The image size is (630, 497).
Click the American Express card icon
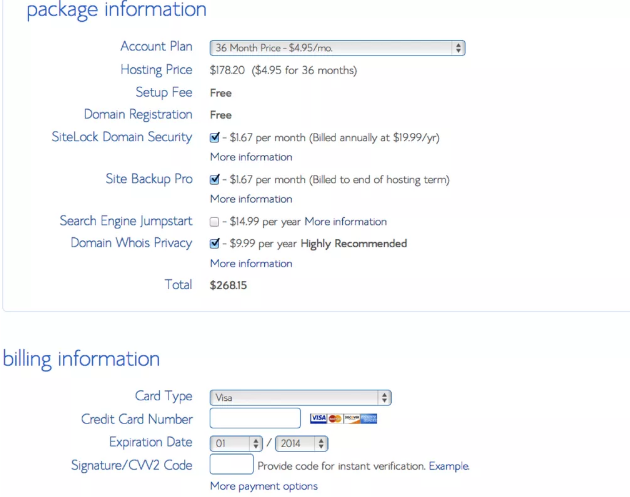369,419
